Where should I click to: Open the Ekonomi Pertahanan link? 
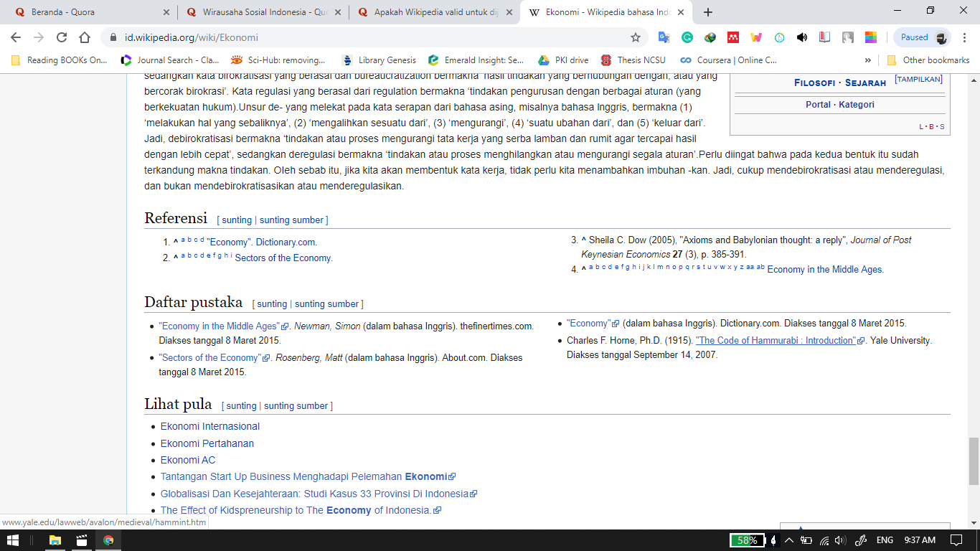pos(207,443)
